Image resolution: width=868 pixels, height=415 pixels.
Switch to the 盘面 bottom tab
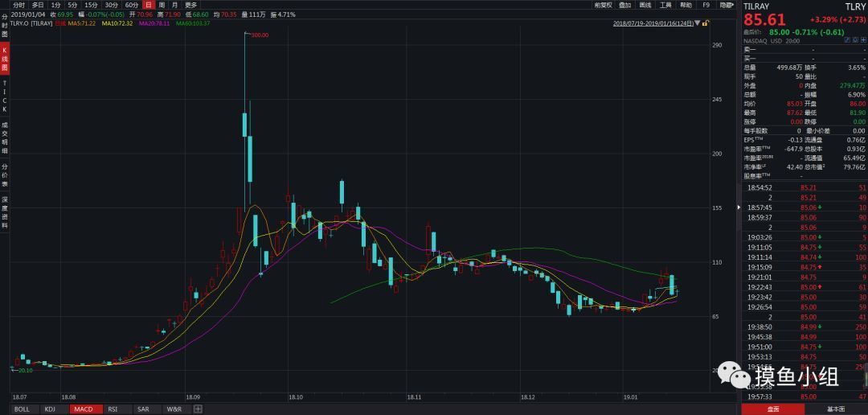[x=773, y=410]
